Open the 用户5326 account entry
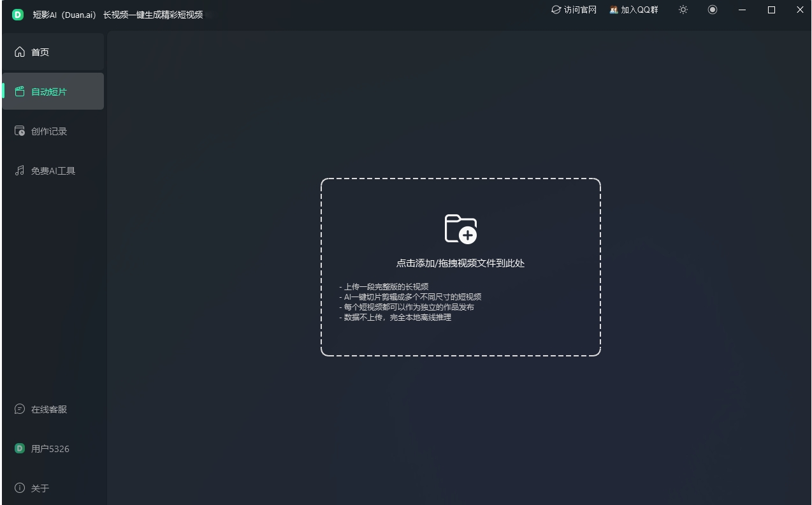Image resolution: width=812 pixels, height=505 pixels. [53, 448]
